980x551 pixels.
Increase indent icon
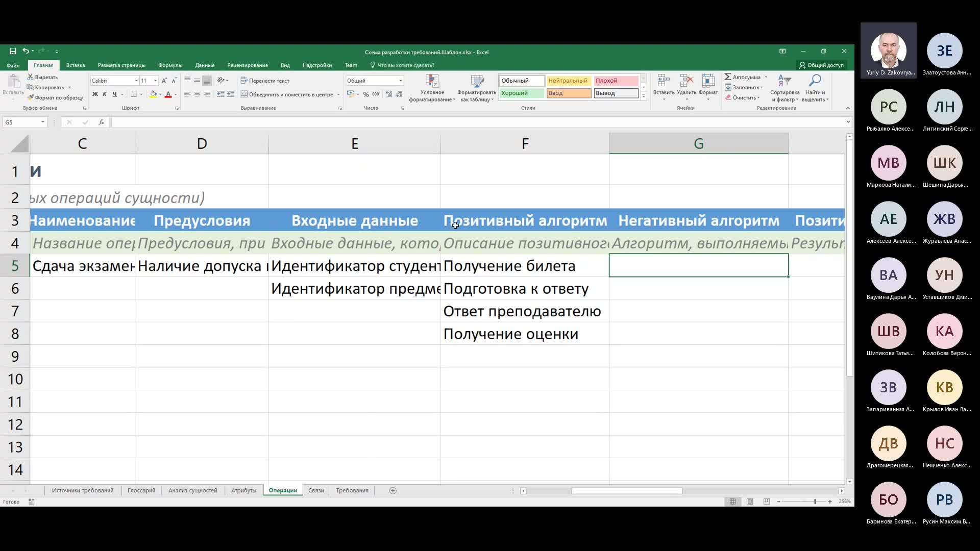231,94
